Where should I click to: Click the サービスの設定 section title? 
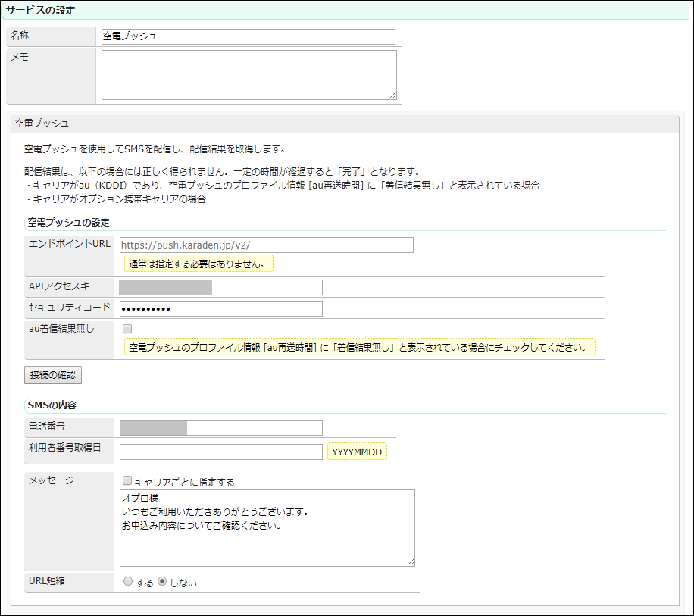click(x=40, y=11)
